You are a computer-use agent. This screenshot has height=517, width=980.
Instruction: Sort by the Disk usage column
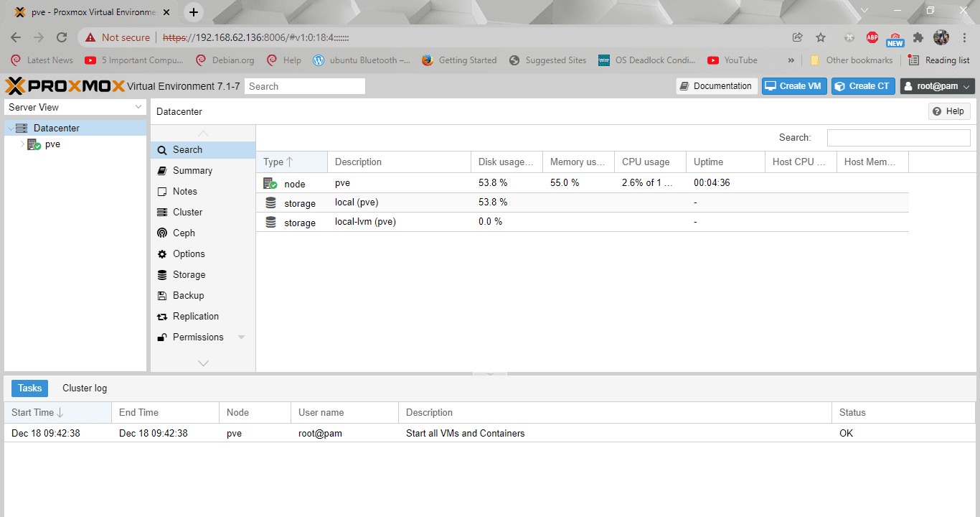coord(507,162)
